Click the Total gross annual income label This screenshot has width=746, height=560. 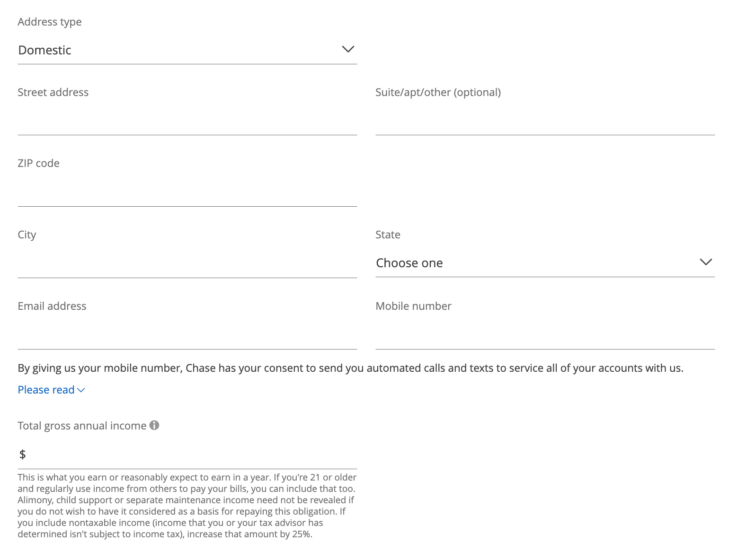tap(82, 426)
